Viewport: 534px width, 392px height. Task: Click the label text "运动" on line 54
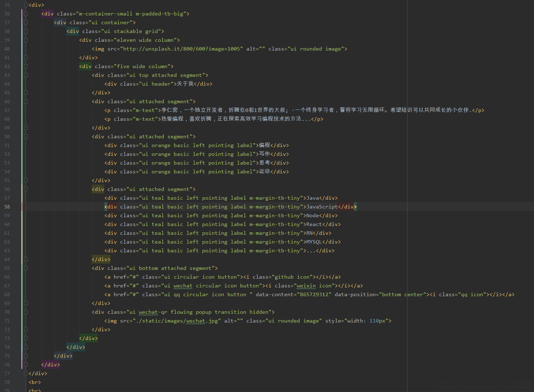(x=265, y=172)
